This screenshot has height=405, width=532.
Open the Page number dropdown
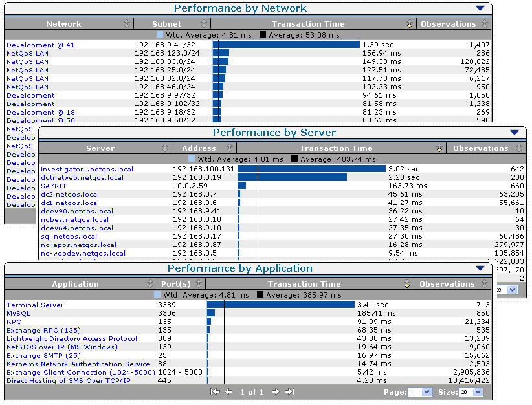point(425,391)
